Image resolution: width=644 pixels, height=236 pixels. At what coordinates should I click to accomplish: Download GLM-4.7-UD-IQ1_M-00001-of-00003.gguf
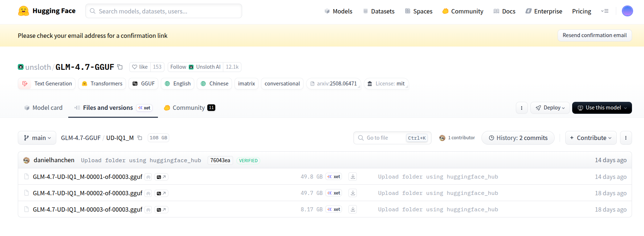click(352, 177)
